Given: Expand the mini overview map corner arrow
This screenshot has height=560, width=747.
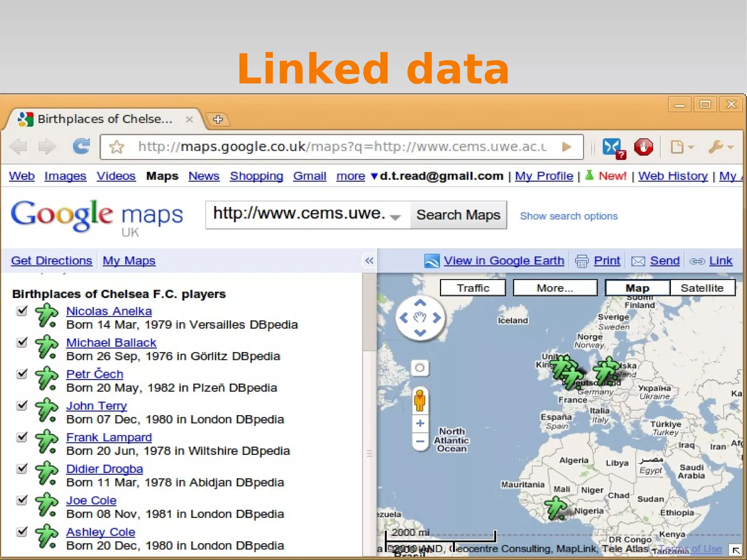Looking at the screenshot, I should click(x=736, y=550).
